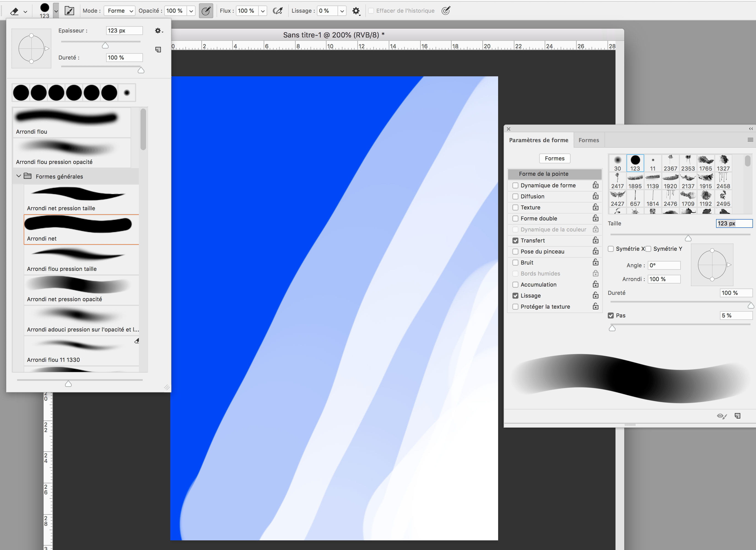Enable the Accumulation checkbox
The image size is (756, 550).
[515, 284]
